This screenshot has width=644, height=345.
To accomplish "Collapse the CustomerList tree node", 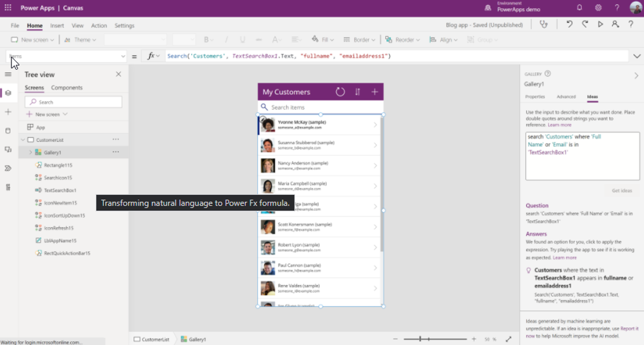I will [x=23, y=140].
